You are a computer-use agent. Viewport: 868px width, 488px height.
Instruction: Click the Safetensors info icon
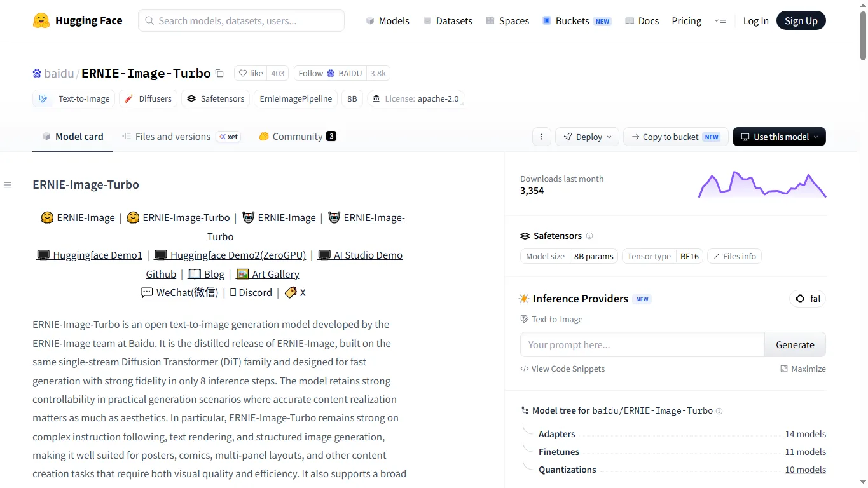589,236
